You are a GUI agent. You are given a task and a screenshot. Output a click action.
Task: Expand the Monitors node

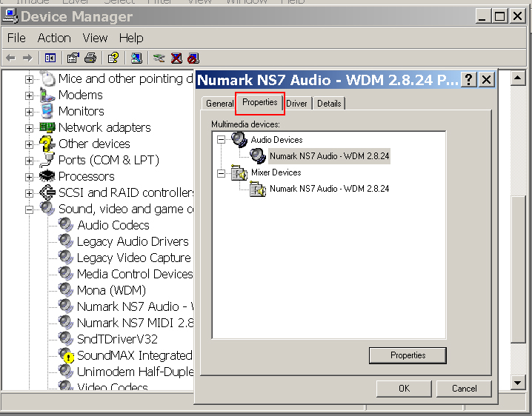[29, 112]
